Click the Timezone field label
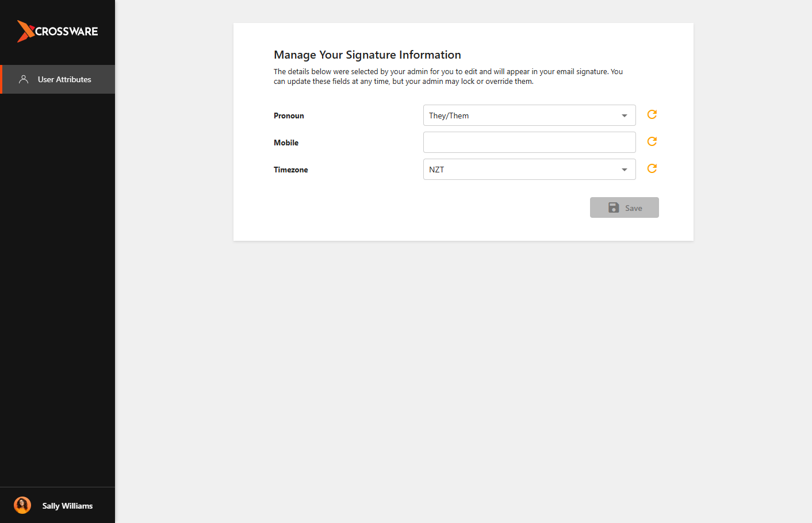 [x=290, y=170]
